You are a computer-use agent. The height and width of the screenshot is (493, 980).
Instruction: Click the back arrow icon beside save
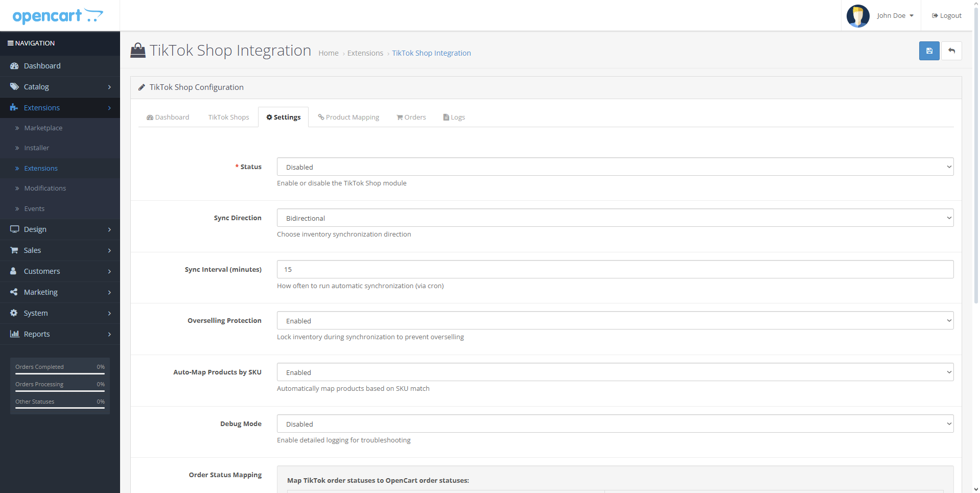[x=951, y=51]
